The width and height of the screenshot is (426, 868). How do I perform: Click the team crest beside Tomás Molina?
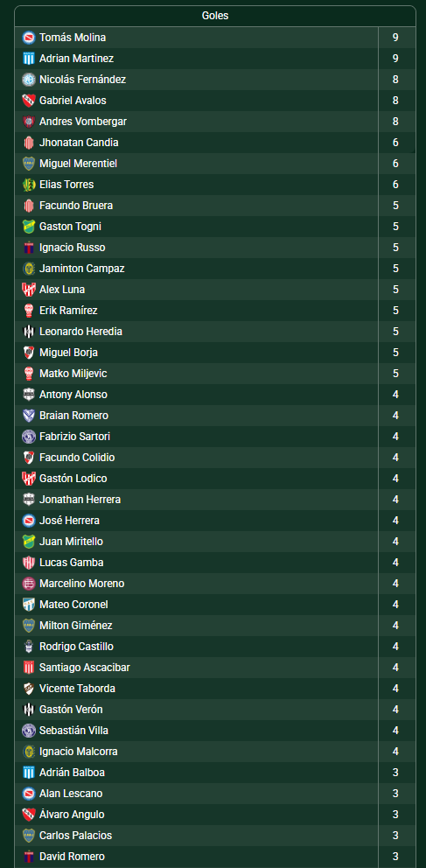pos(28,38)
